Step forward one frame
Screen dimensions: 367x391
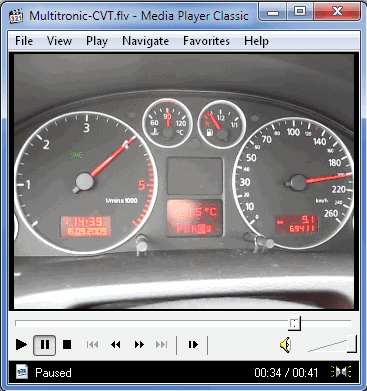point(193,344)
